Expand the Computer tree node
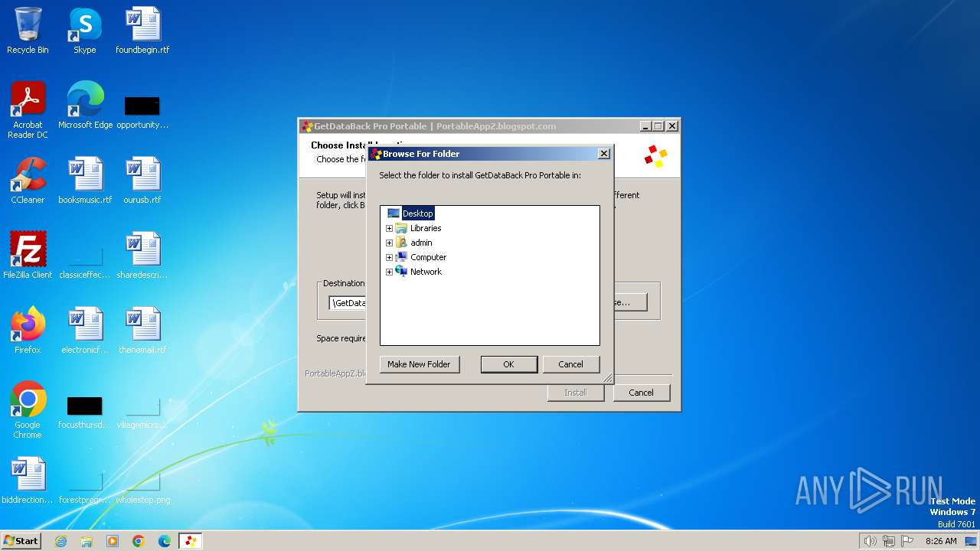The height and width of the screenshot is (551, 980). 389,257
